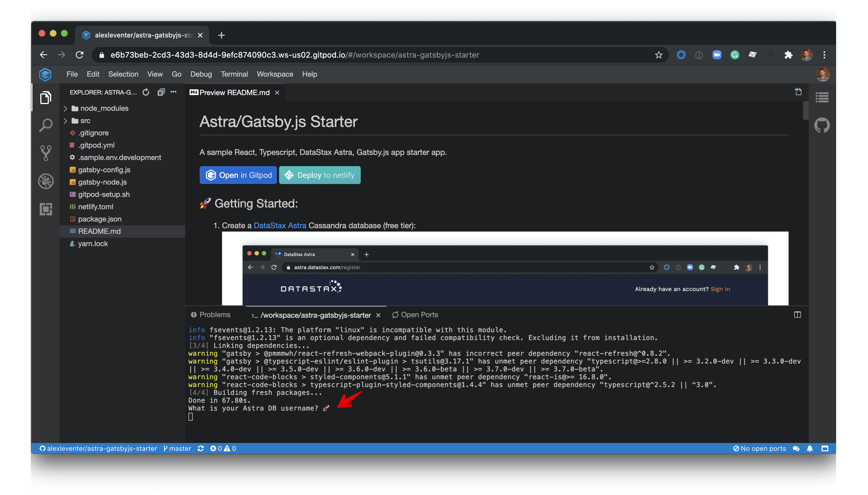Close the terminal tab
The width and height of the screenshot is (868, 495).
(378, 315)
